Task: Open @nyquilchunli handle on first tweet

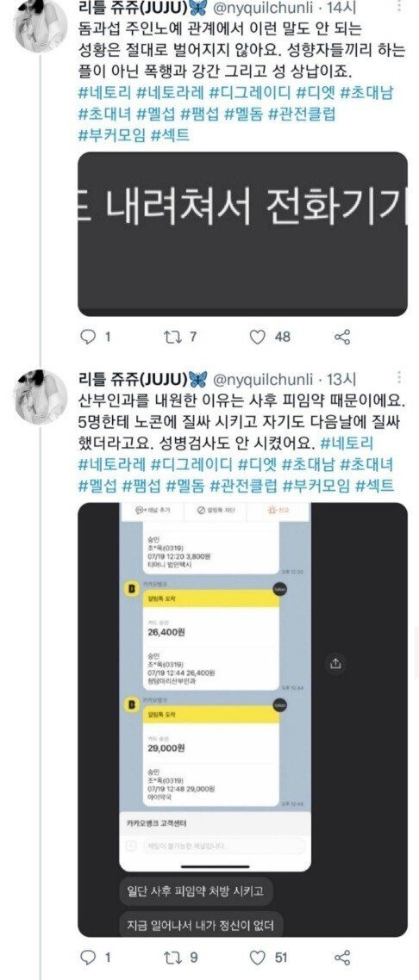Action: pyautogui.click(x=266, y=8)
